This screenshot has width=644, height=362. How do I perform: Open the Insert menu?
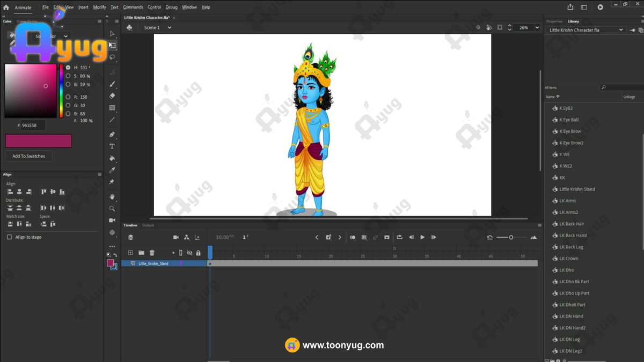point(83,7)
